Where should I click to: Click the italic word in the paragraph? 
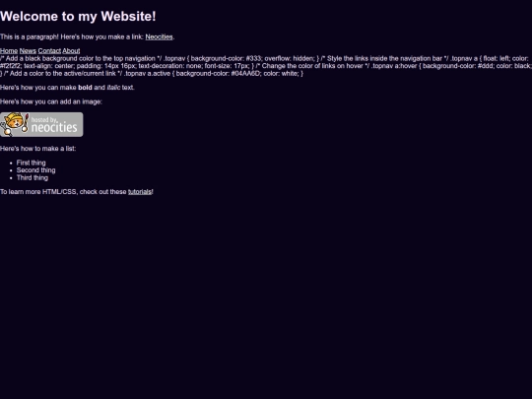[113, 88]
